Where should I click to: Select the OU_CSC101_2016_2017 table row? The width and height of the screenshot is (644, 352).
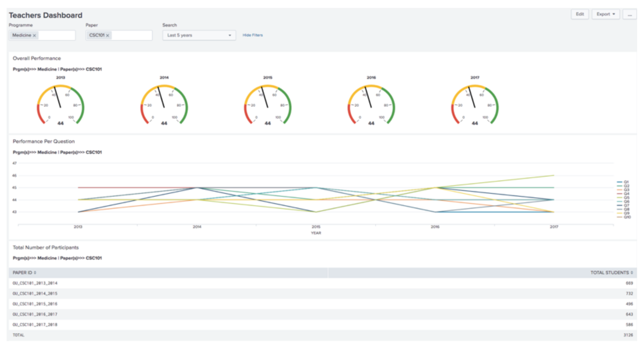point(35,314)
